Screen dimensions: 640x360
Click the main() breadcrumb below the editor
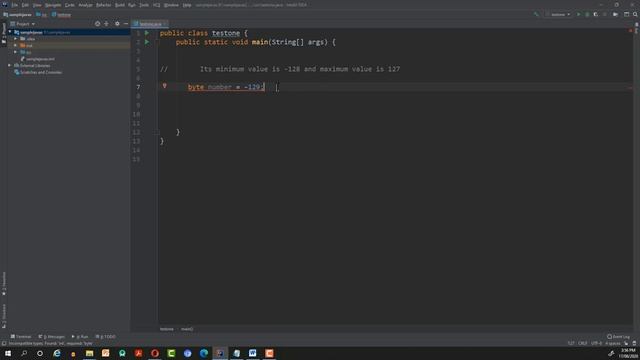(x=187, y=329)
